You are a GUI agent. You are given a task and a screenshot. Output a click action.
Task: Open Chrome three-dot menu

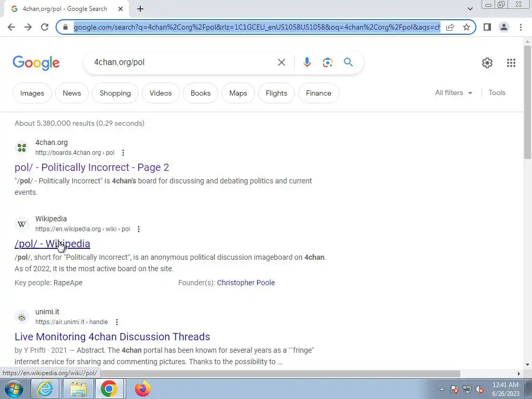521,27
